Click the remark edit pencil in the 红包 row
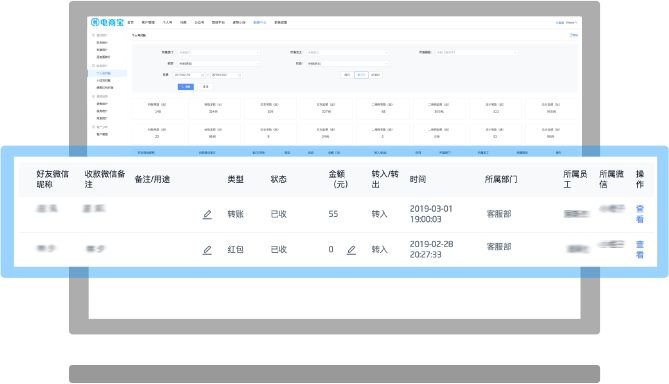 207,250
